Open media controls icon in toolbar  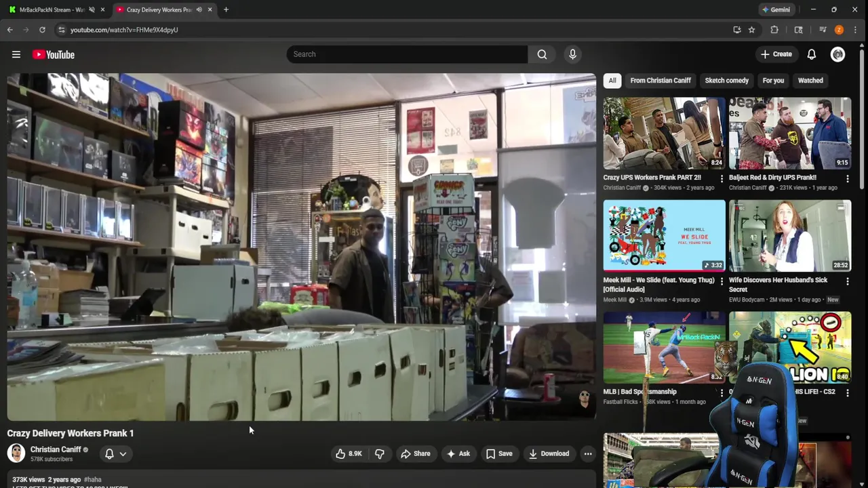tap(823, 30)
